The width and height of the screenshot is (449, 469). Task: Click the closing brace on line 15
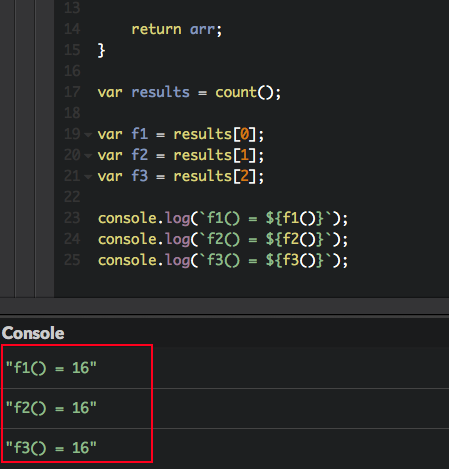click(x=101, y=51)
